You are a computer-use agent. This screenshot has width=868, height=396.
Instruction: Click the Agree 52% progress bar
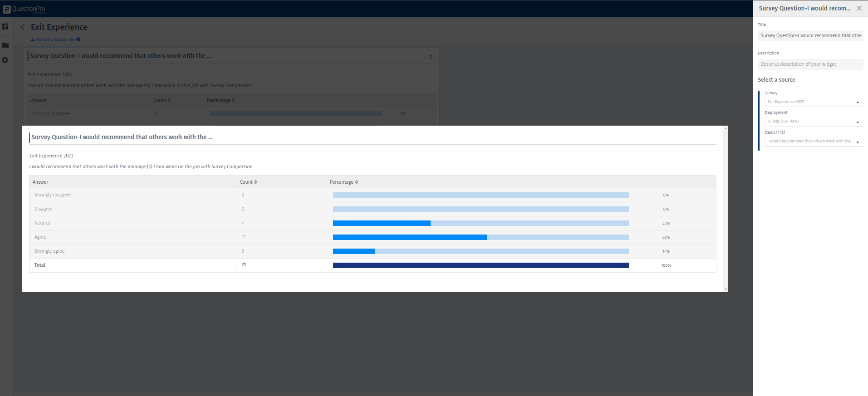pos(481,237)
